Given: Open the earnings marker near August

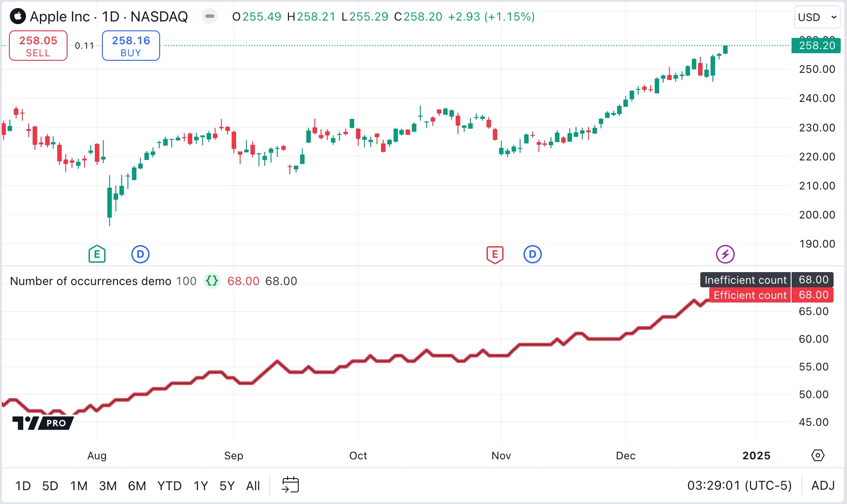Looking at the screenshot, I should click(x=97, y=254).
